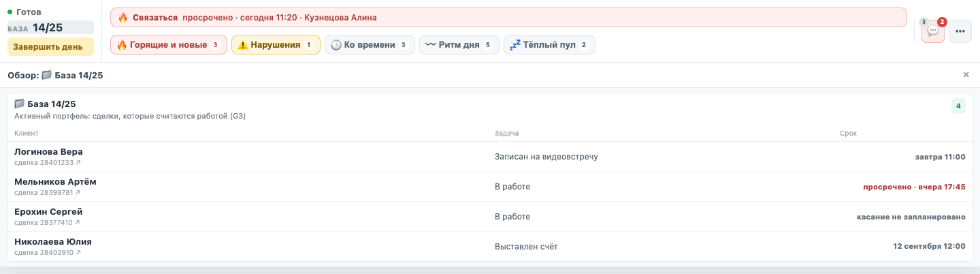The width and height of the screenshot is (980, 274).
Task: Click the 'База 14/25' counter in status block
Action: tap(50, 27)
